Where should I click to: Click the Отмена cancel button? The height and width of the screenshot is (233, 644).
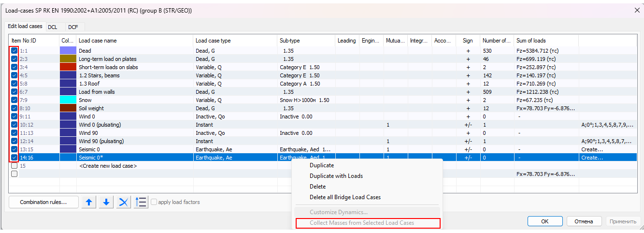coord(583,221)
